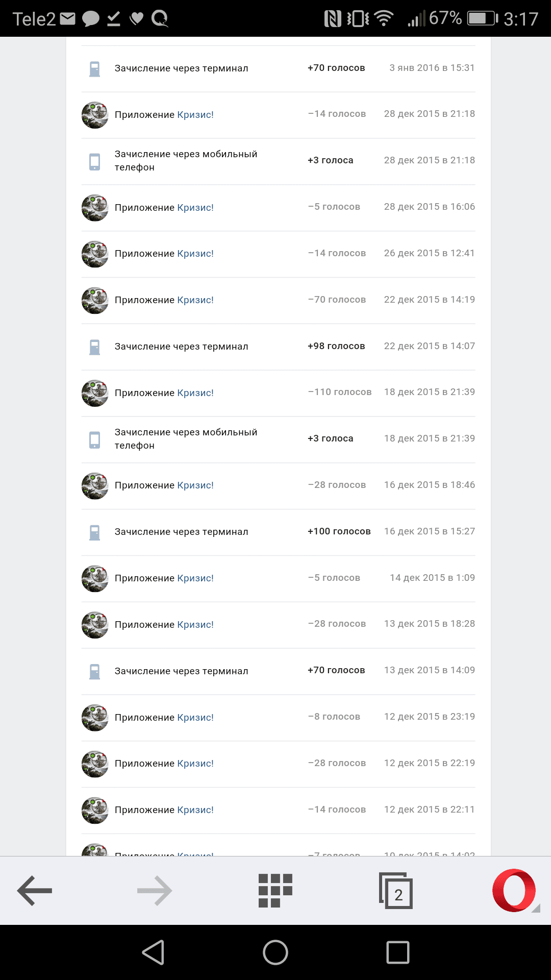Tap Opera browser back arrow
This screenshot has width=551, height=980.
35,891
